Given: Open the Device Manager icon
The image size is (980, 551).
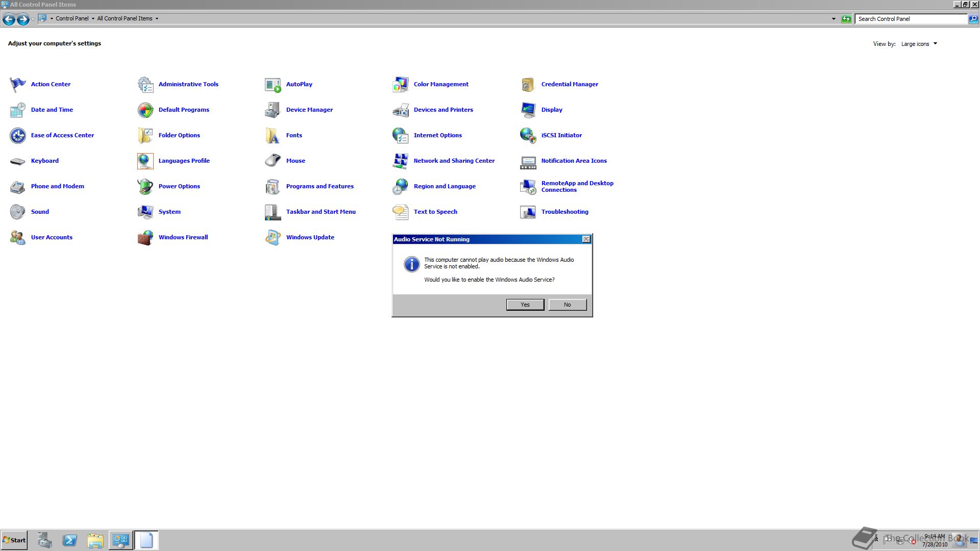Looking at the screenshot, I should point(273,110).
